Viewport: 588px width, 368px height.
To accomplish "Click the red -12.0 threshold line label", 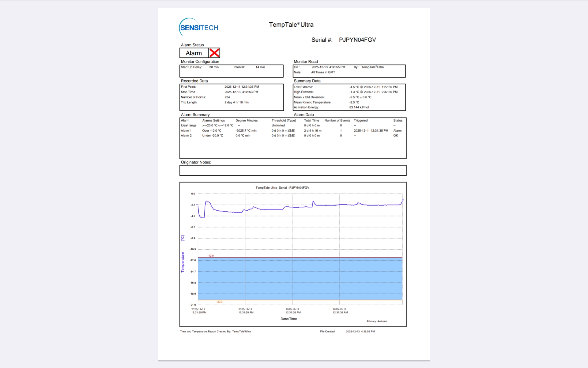I will [210, 256].
